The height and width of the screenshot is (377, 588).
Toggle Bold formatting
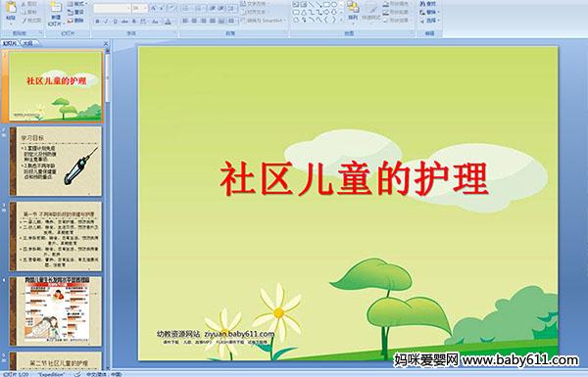(x=97, y=22)
